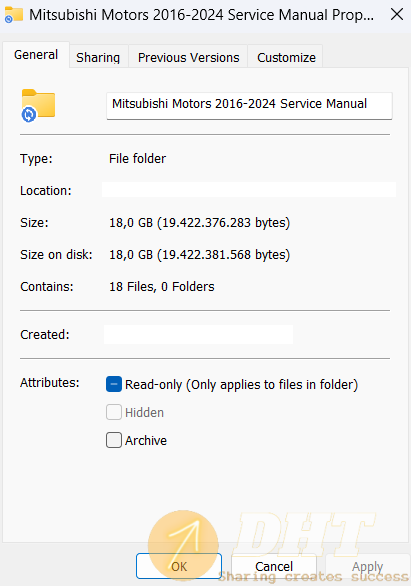Click the small folder icon in title bar

point(13,15)
